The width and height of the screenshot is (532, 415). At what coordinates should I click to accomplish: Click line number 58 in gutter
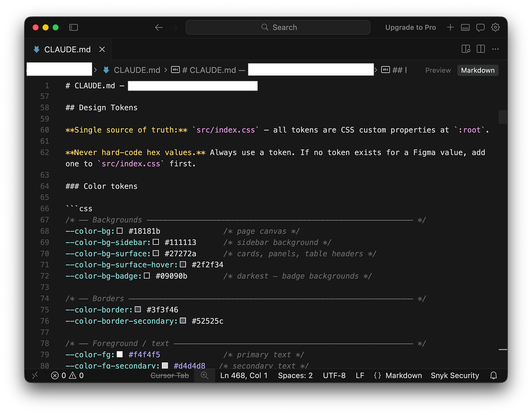click(x=45, y=108)
